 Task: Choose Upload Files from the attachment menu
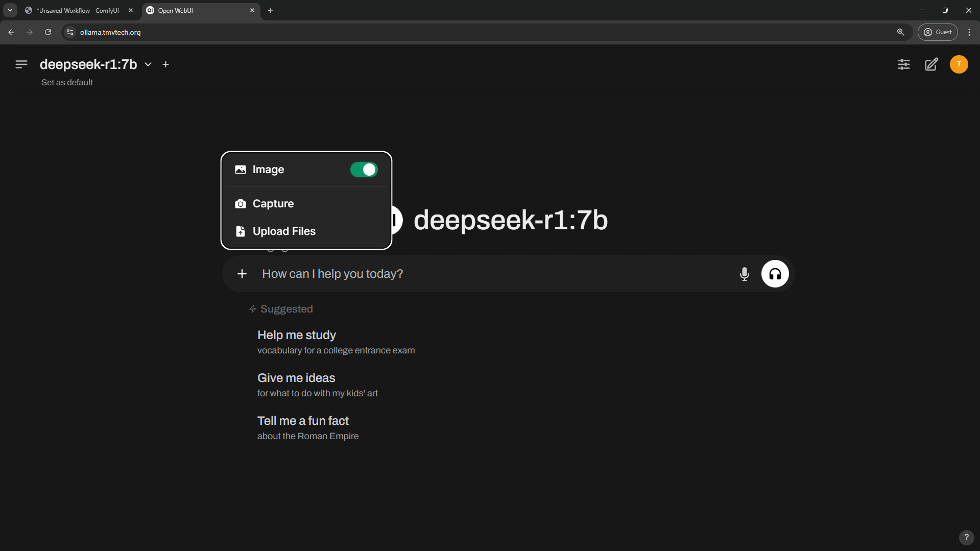pos(284,231)
